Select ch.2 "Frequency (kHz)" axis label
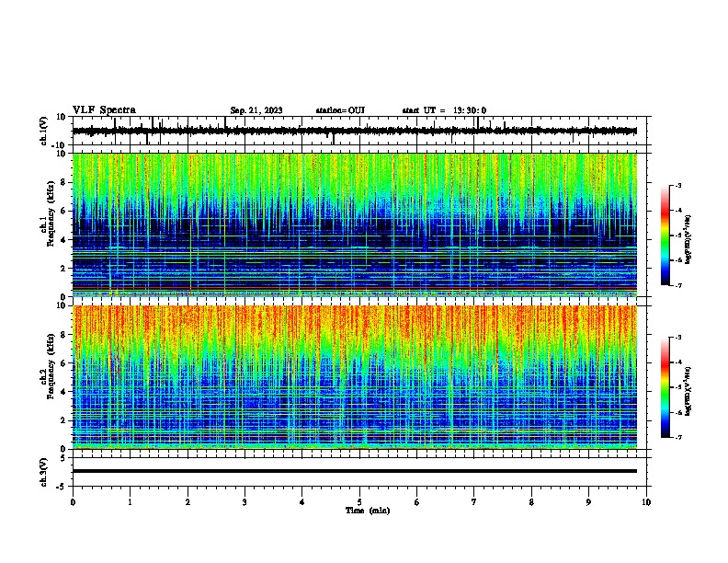Viewport: 728px width, 563px height. (51, 365)
